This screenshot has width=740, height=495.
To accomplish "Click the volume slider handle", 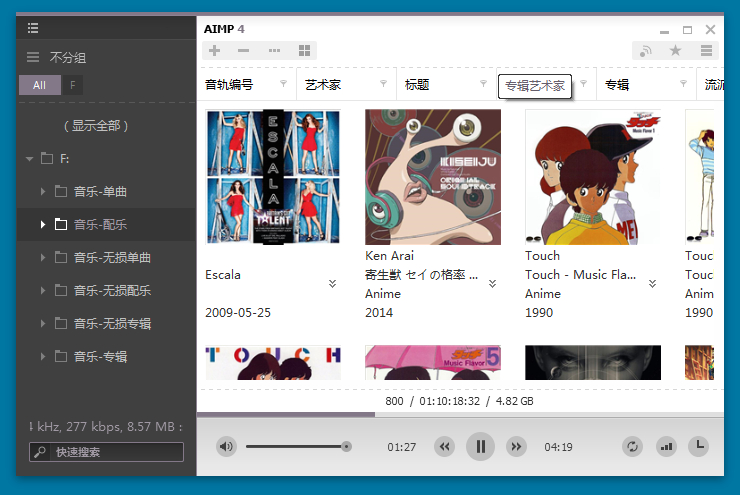I will coord(346,446).
